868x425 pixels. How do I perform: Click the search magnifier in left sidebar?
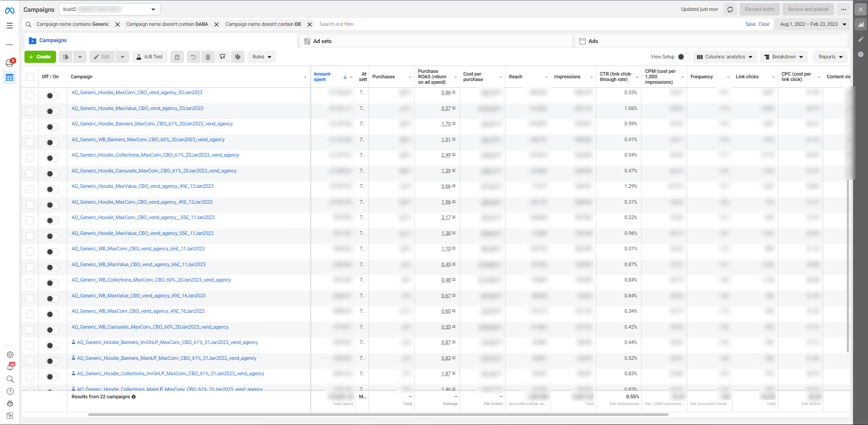pos(10,379)
